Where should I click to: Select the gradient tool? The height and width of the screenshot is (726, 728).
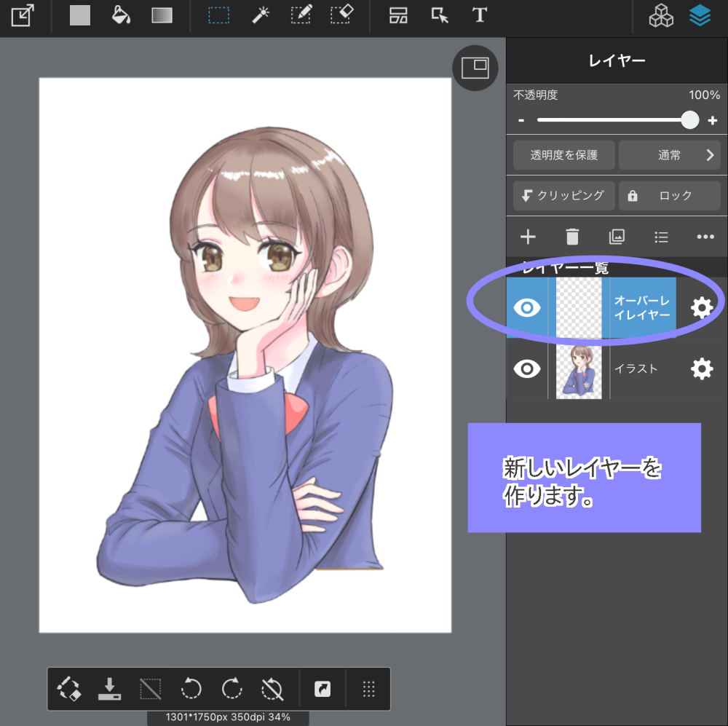[162, 16]
